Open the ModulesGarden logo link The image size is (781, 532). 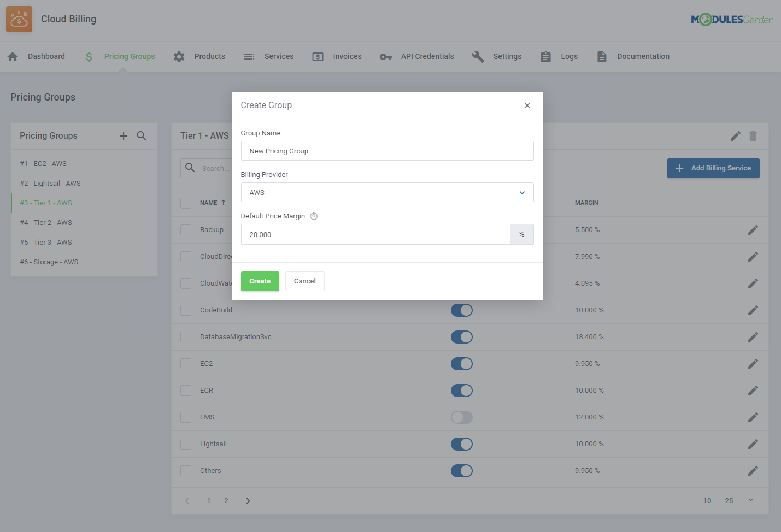[x=732, y=20]
